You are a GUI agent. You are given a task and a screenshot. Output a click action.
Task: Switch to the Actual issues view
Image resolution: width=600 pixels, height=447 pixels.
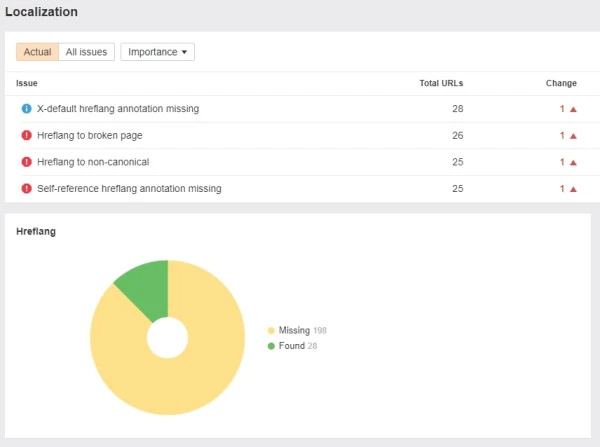point(37,52)
